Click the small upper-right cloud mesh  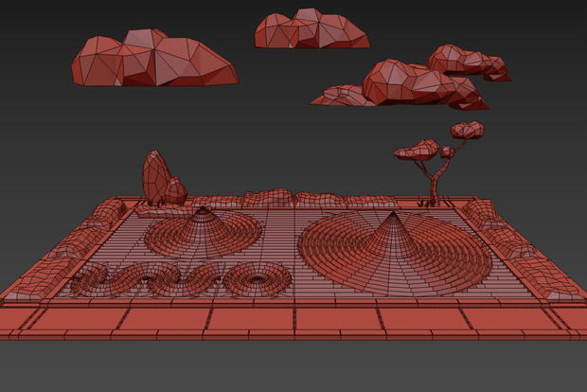[469, 62]
